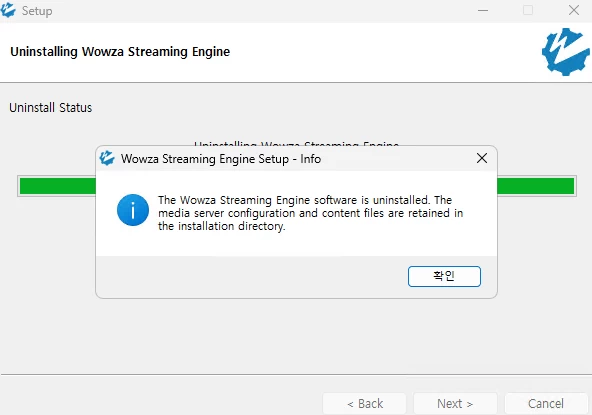Click the green progress bar right segment

(536, 186)
